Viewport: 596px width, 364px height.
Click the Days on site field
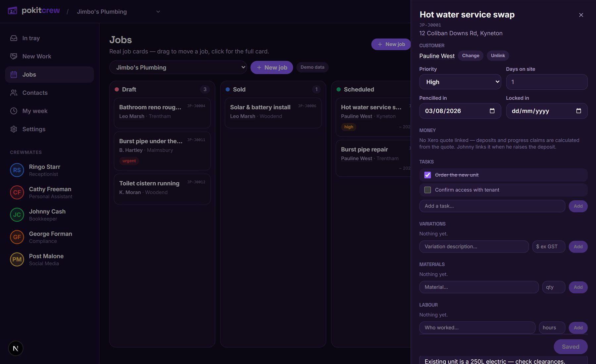coord(547,82)
